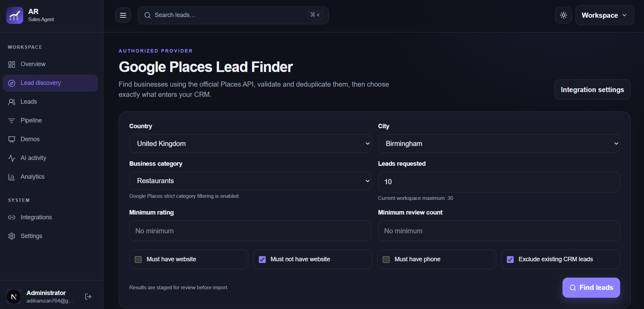The width and height of the screenshot is (644, 309).
Task: Click the AUTHORIZED PROVIDER label
Action: click(156, 51)
